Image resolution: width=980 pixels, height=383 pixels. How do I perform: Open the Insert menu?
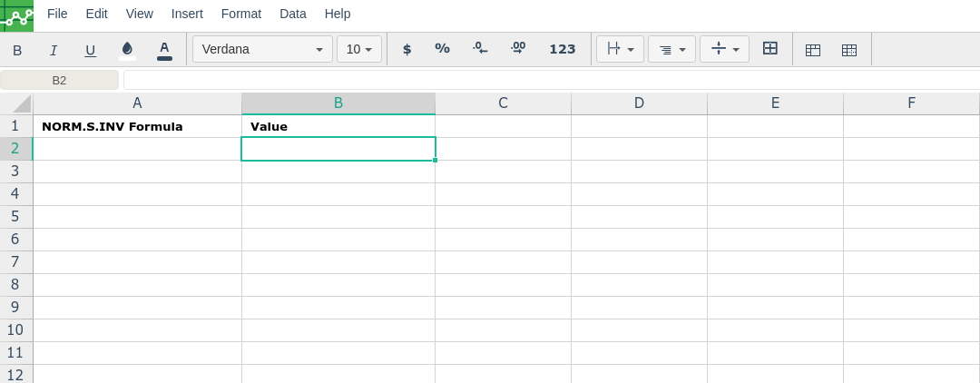pos(187,14)
